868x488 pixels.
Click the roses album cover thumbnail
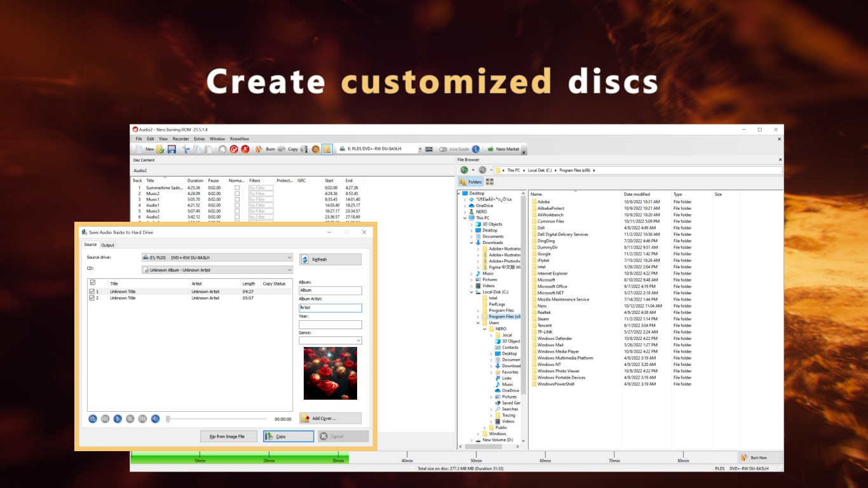tap(330, 373)
